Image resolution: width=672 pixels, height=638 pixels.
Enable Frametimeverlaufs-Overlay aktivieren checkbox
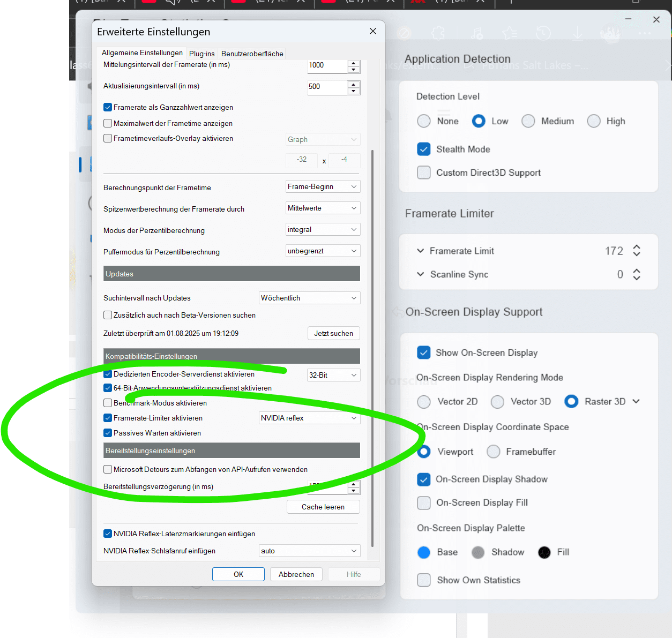(108, 138)
